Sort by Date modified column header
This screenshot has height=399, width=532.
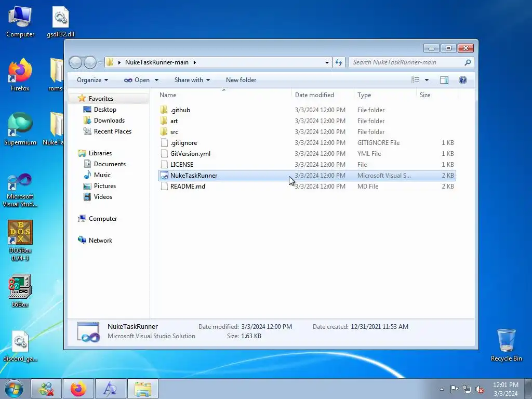(x=322, y=95)
